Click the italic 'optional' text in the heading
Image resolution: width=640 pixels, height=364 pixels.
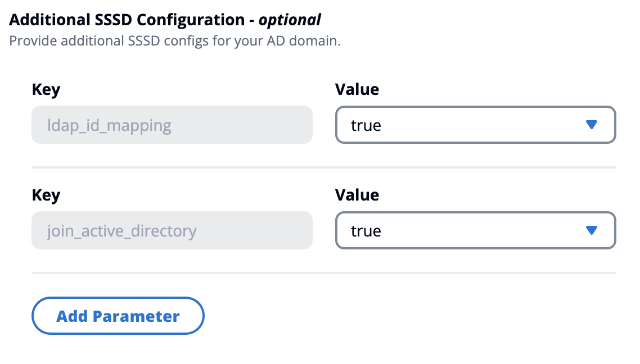tap(290, 20)
